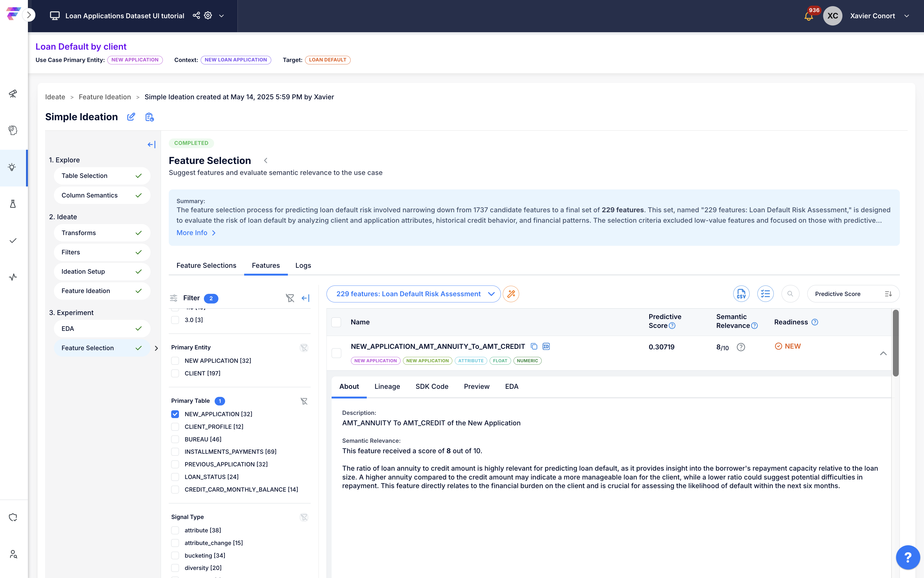Switch to the Lineage tab

click(x=387, y=386)
